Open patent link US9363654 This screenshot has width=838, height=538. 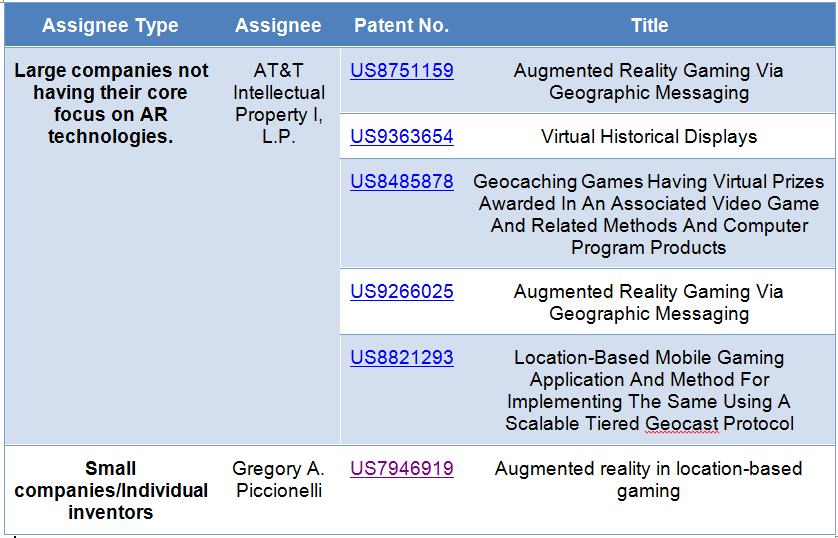point(402,137)
